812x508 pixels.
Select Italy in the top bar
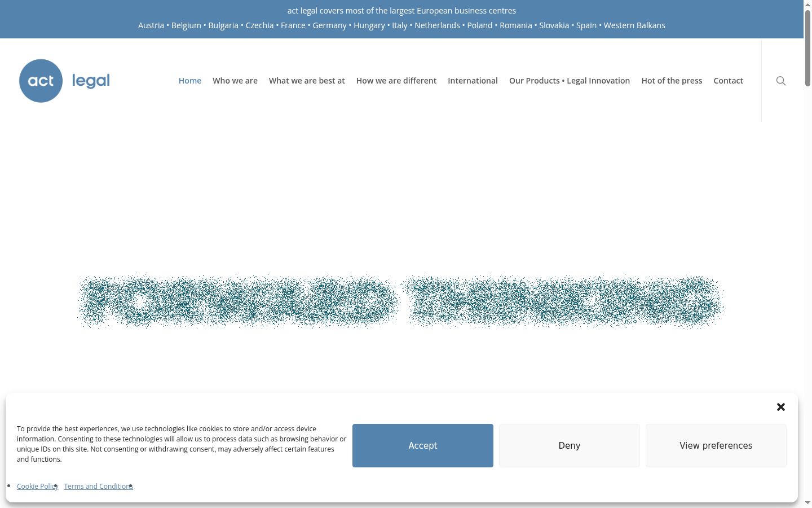(400, 25)
